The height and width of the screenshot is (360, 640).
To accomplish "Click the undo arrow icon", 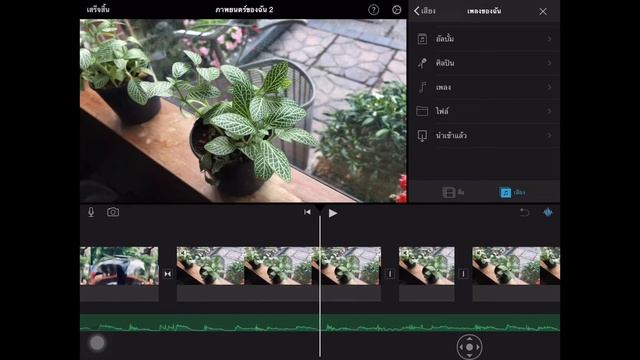I will [x=524, y=212].
